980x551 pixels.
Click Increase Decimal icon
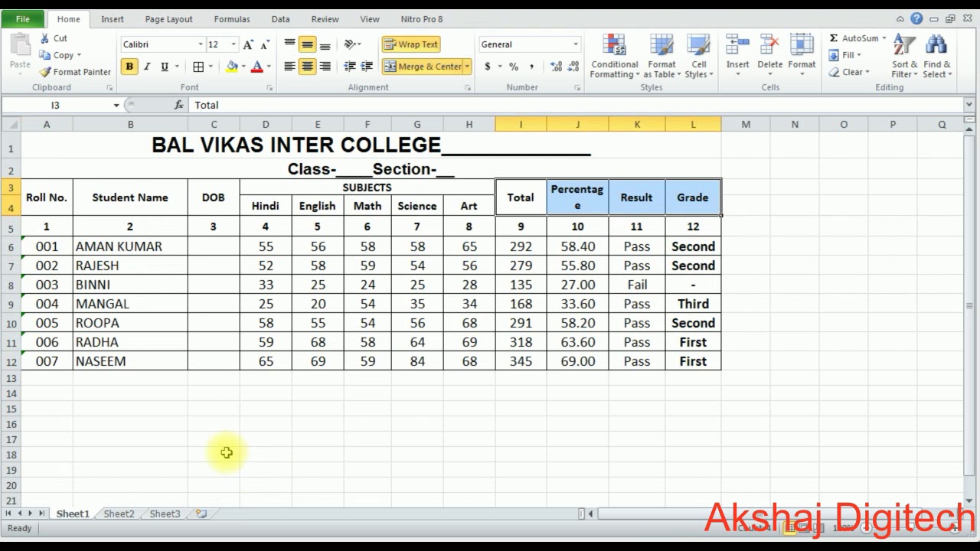(556, 67)
